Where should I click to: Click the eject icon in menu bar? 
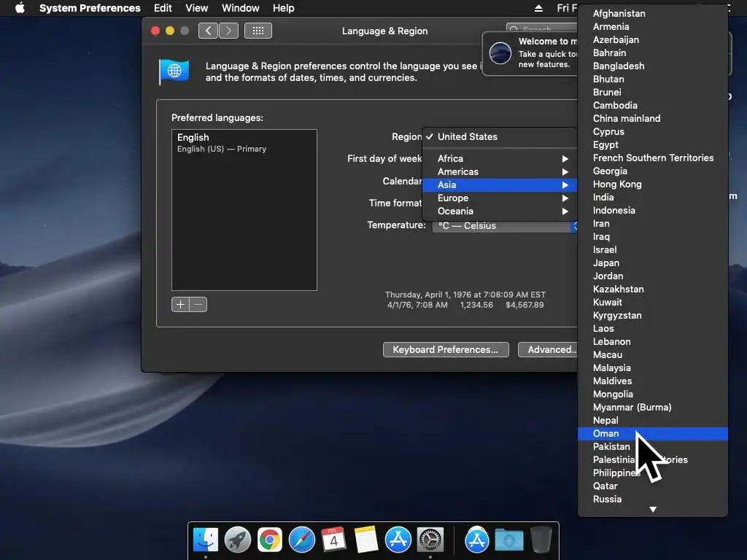(x=538, y=8)
